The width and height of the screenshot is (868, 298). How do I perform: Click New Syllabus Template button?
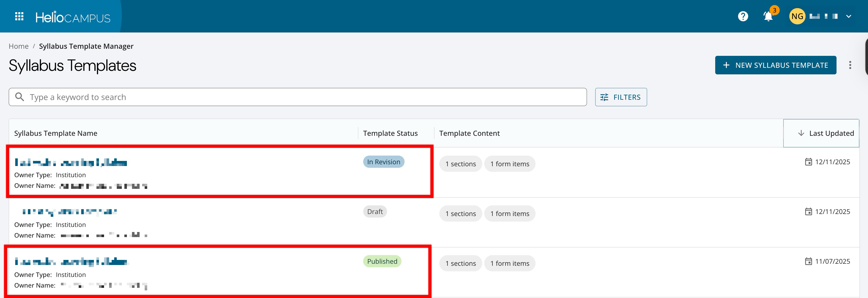[x=775, y=65]
